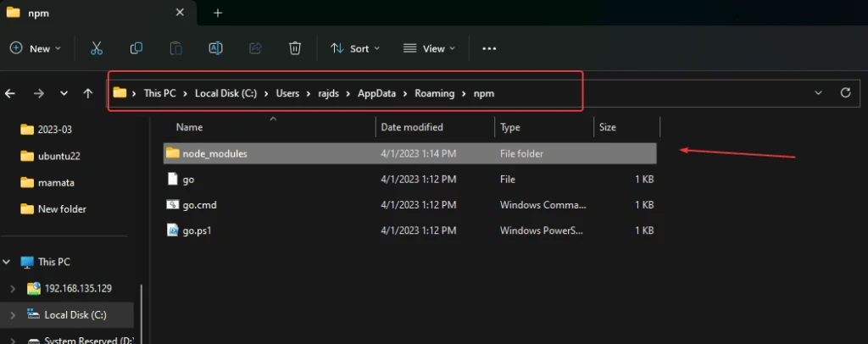
Task: Sort by the Name column header
Action: [189, 127]
